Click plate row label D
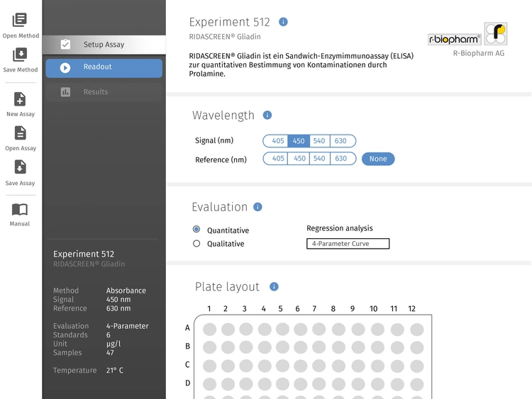 (188, 383)
